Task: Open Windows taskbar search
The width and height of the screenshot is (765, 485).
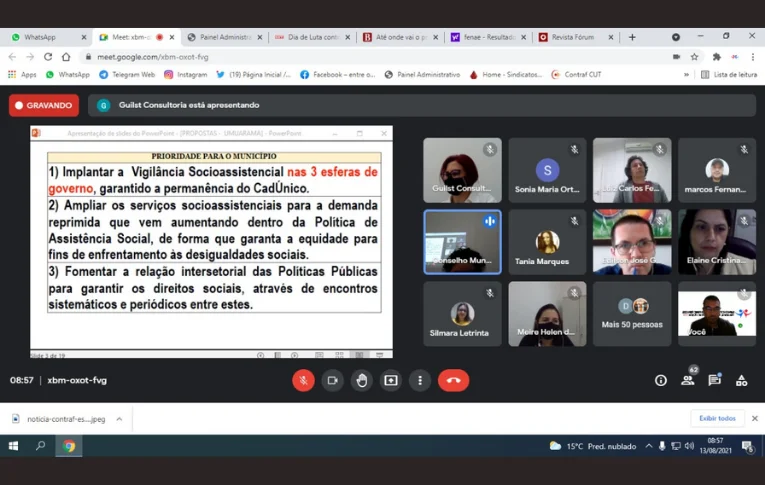Action: pos(40,446)
